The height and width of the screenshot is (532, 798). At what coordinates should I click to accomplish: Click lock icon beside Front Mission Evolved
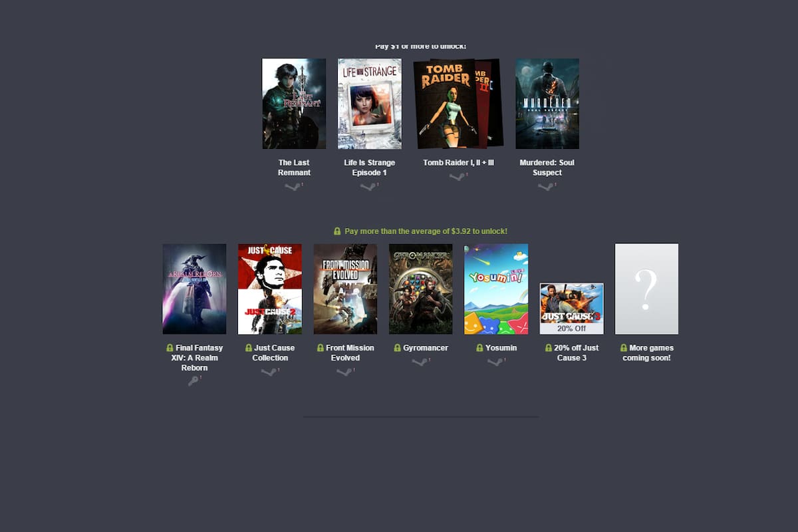321,348
